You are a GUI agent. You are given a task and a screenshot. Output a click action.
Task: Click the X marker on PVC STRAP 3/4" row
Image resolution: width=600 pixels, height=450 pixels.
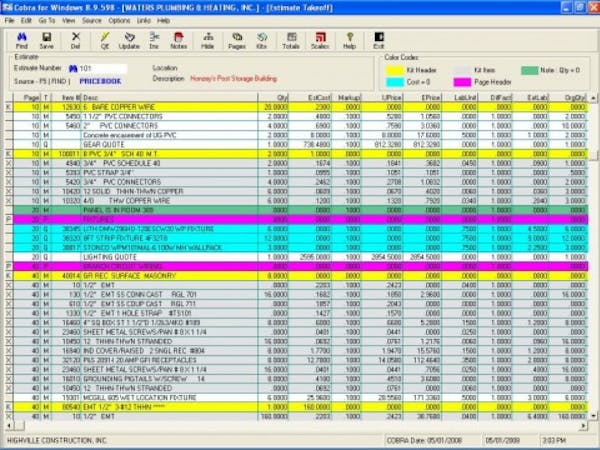(8, 173)
